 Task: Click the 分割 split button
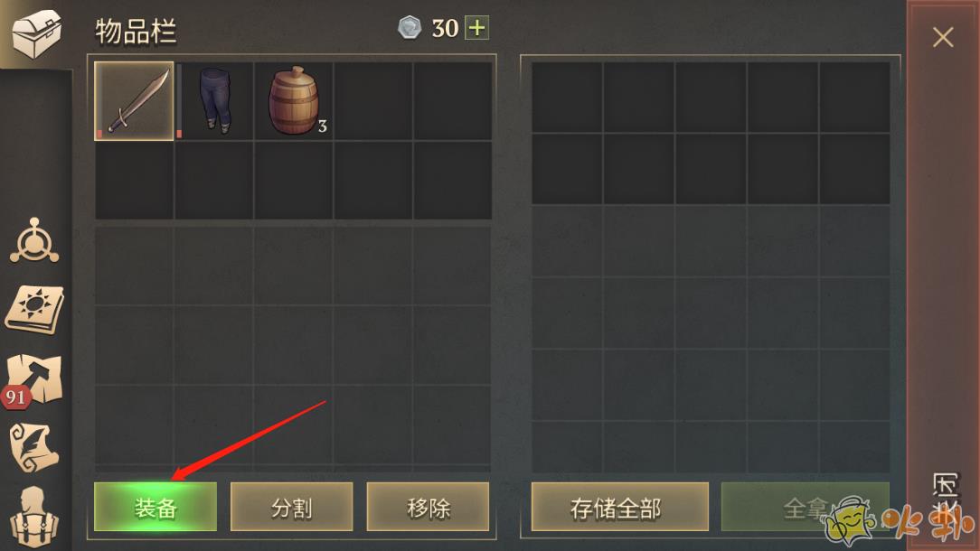pyautogui.click(x=292, y=507)
